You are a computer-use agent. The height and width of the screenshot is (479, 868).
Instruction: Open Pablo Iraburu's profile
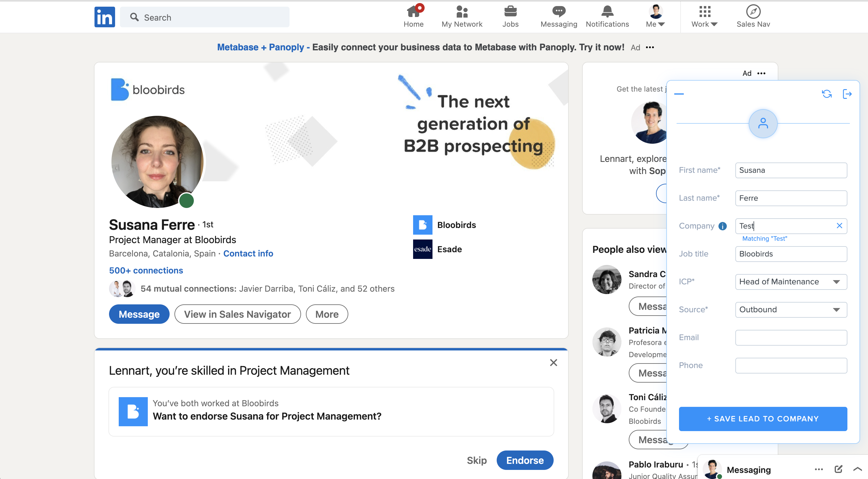(x=655, y=464)
